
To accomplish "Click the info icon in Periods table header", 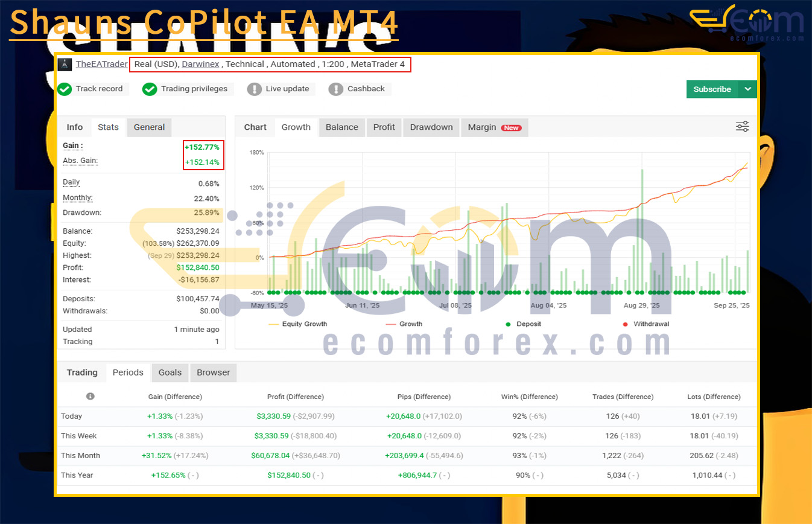I will [90, 397].
